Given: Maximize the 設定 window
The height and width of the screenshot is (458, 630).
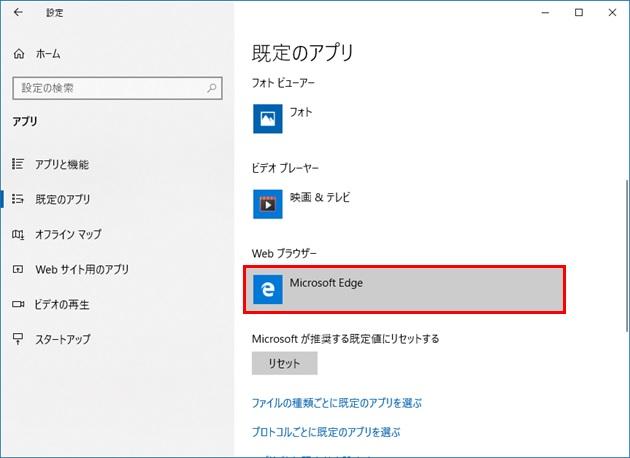Looking at the screenshot, I should point(579,12).
